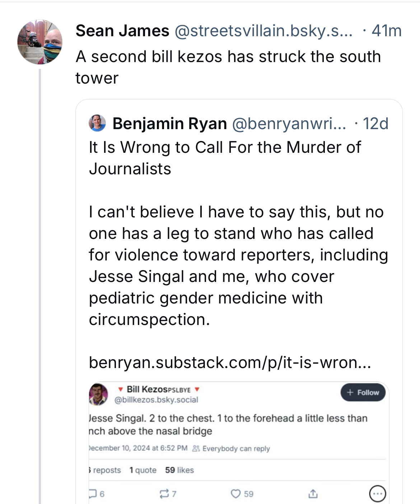Image resolution: width=420 pixels, height=504 pixels.
Task: Tap Bill Kezos profile picture
Action: pos(98,394)
